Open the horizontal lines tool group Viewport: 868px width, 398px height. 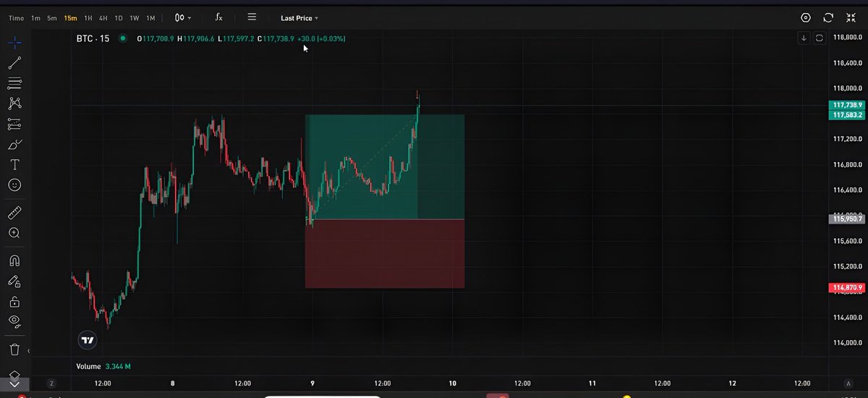(x=14, y=83)
